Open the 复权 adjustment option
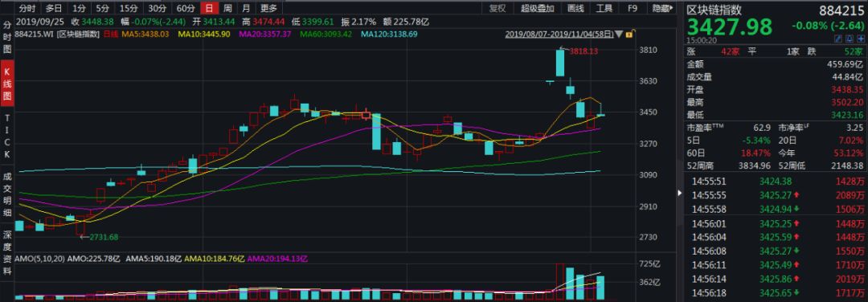Screen dimensions: 868x302 click(497, 8)
